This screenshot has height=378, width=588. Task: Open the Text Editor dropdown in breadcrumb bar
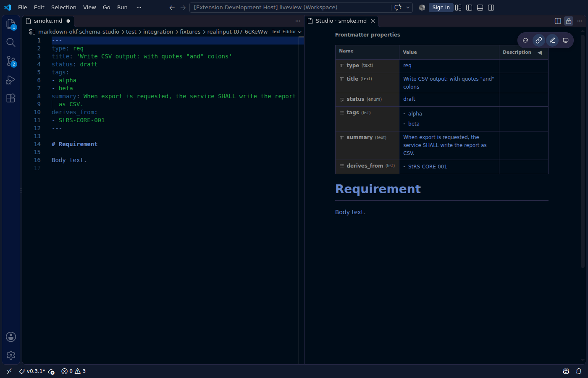tap(286, 32)
